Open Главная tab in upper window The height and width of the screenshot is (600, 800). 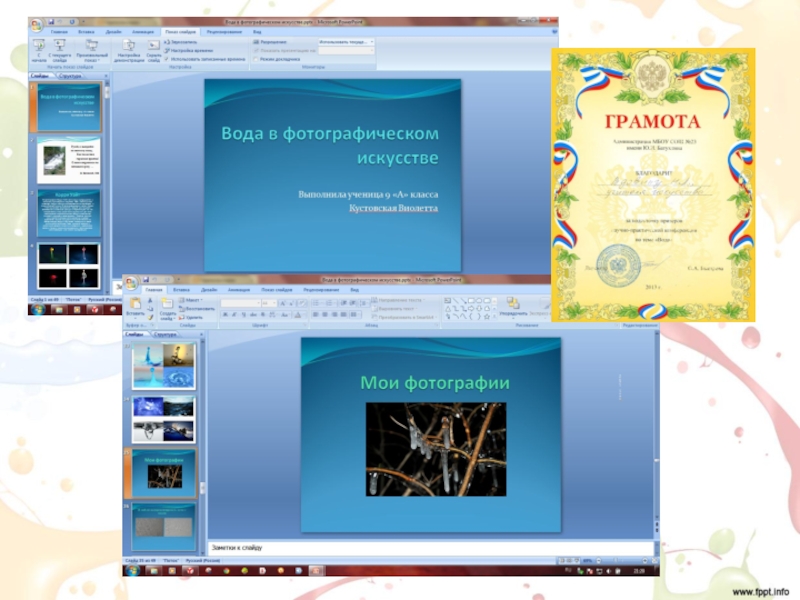click(x=59, y=32)
